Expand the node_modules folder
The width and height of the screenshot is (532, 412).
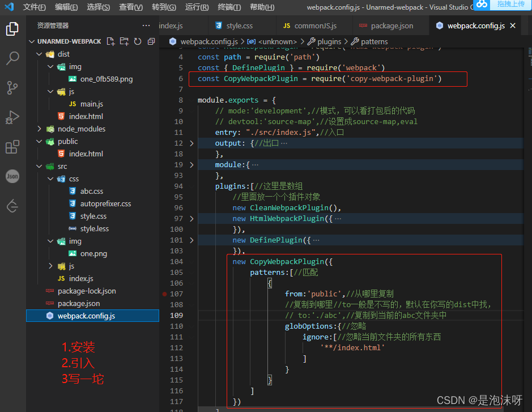point(39,129)
